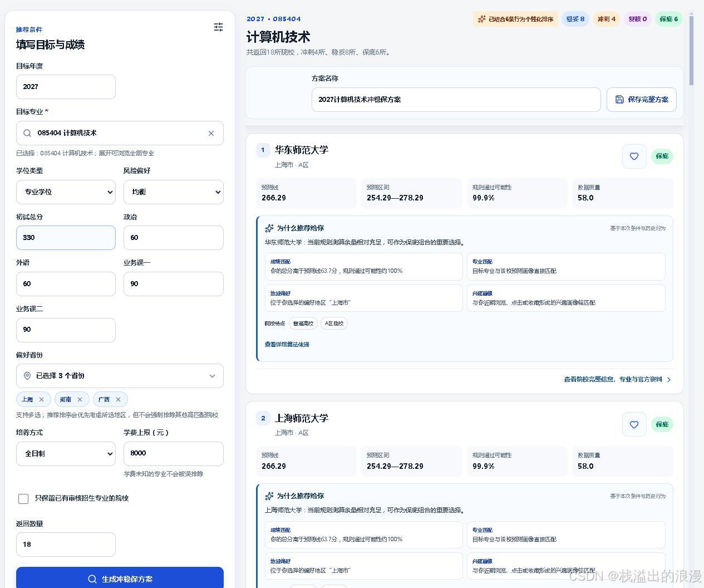This screenshot has height=588, width=704.
Task: Open the 风险偏好 dropdown
Action: click(174, 192)
